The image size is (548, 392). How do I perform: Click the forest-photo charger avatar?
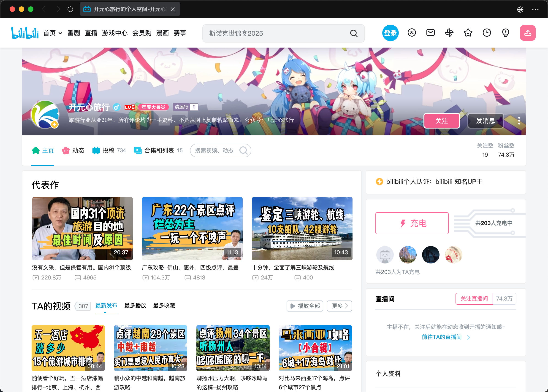coord(408,255)
